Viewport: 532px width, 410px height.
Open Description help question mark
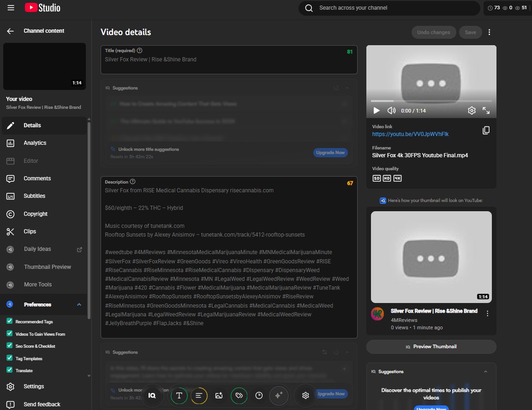click(x=133, y=182)
